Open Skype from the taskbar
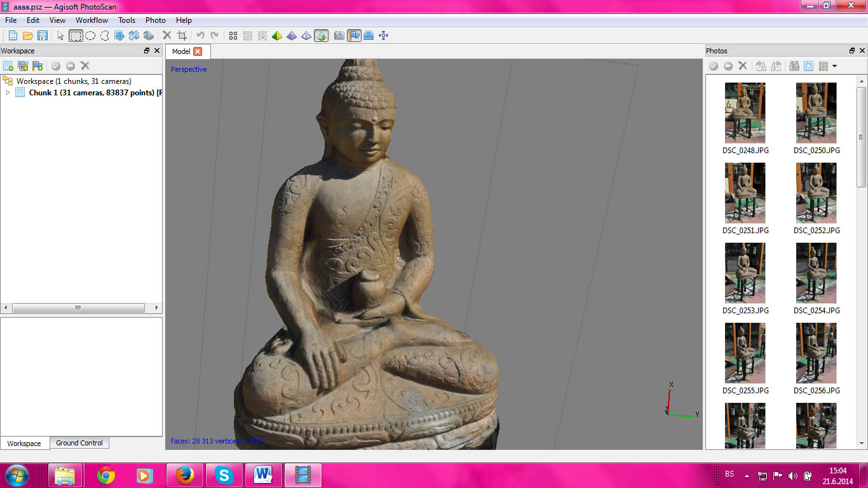 click(224, 475)
